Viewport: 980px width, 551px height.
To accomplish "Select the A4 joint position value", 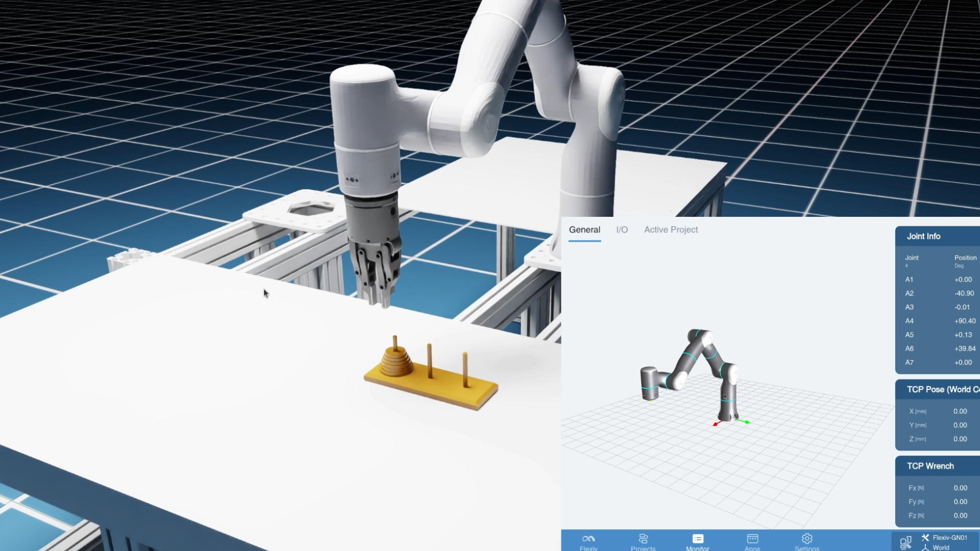I will click(965, 321).
